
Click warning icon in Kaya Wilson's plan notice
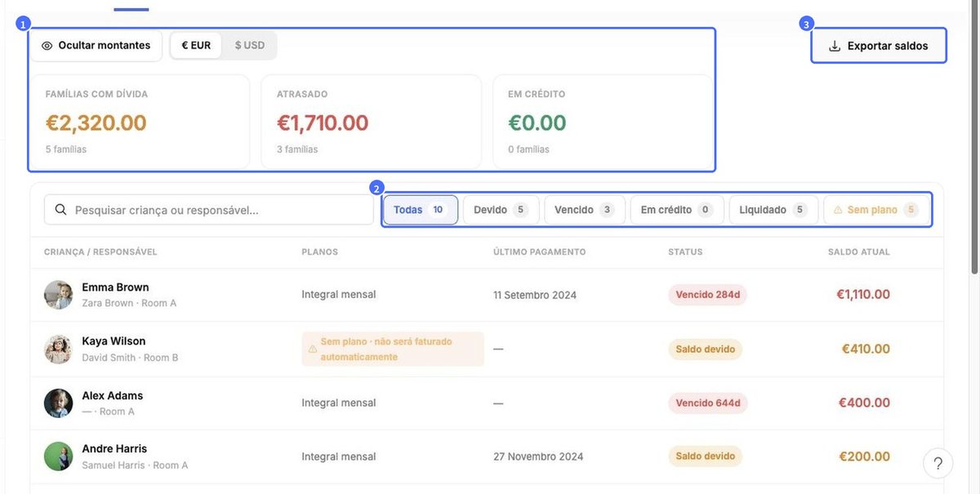pyautogui.click(x=312, y=349)
